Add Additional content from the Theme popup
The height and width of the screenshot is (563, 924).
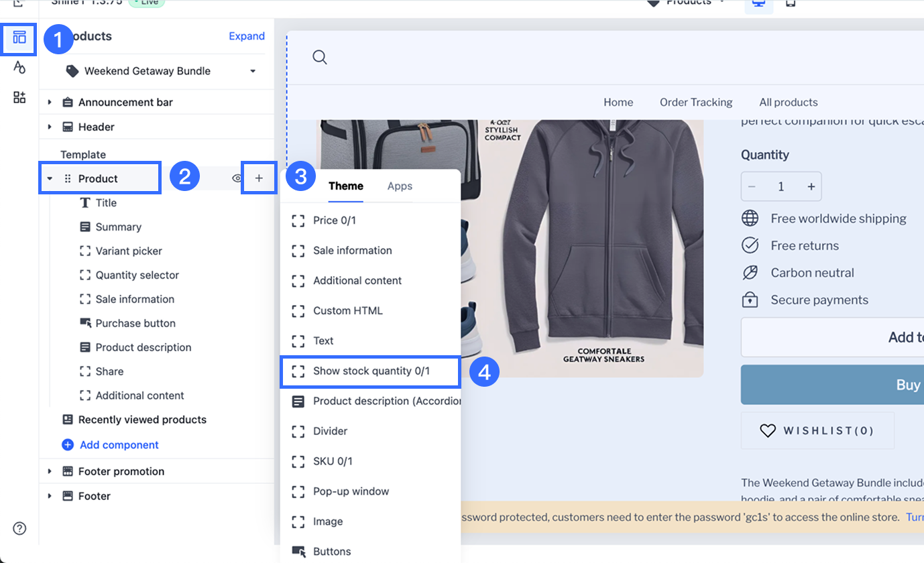[370, 281]
